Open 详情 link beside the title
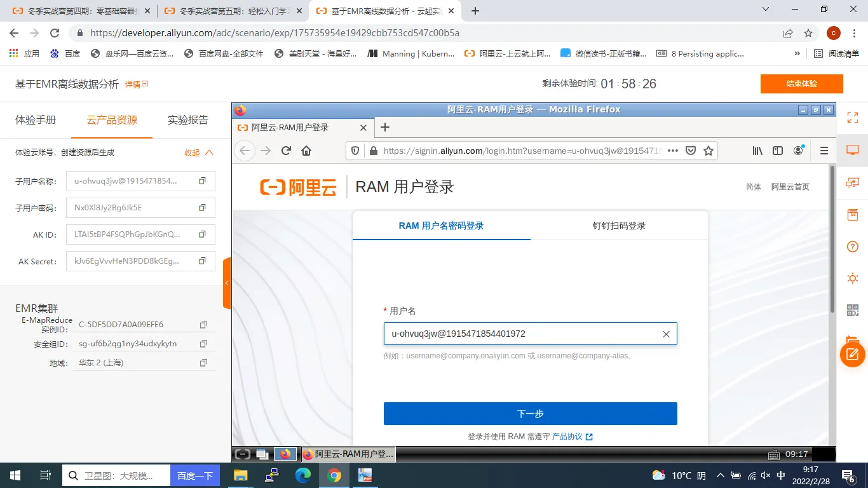Viewport: 868px width, 488px height. (136, 84)
